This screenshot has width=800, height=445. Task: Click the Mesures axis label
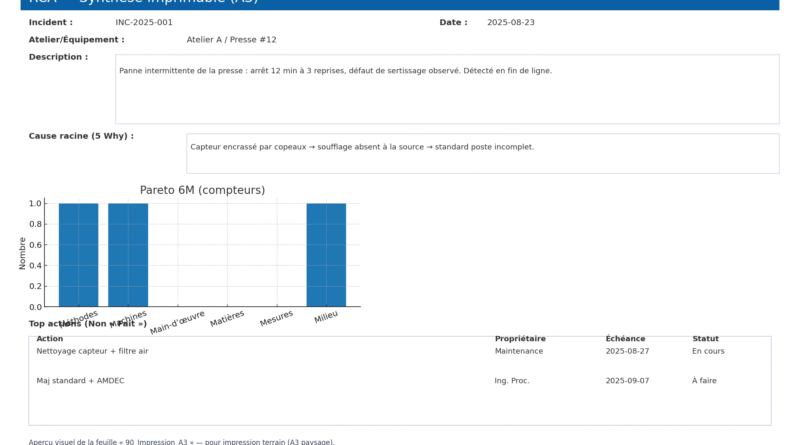coord(277,319)
